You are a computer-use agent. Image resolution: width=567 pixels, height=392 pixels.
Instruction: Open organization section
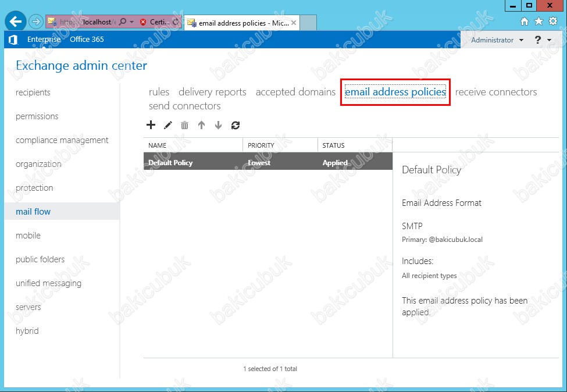pos(38,164)
